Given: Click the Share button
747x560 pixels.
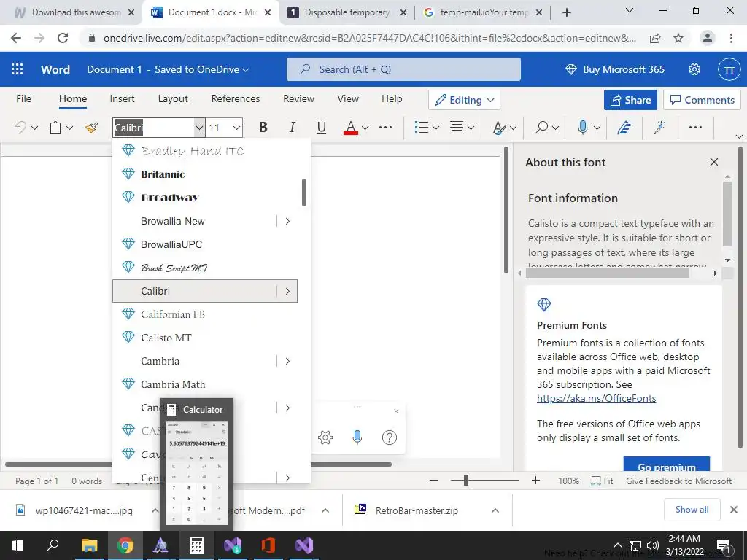Looking at the screenshot, I should point(630,100).
